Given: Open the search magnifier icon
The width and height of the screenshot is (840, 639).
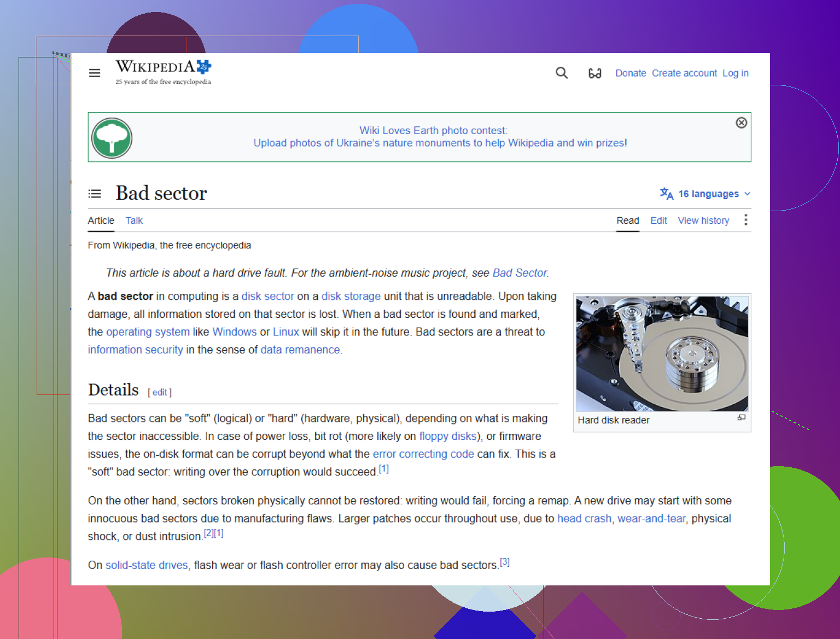Looking at the screenshot, I should click(x=562, y=73).
